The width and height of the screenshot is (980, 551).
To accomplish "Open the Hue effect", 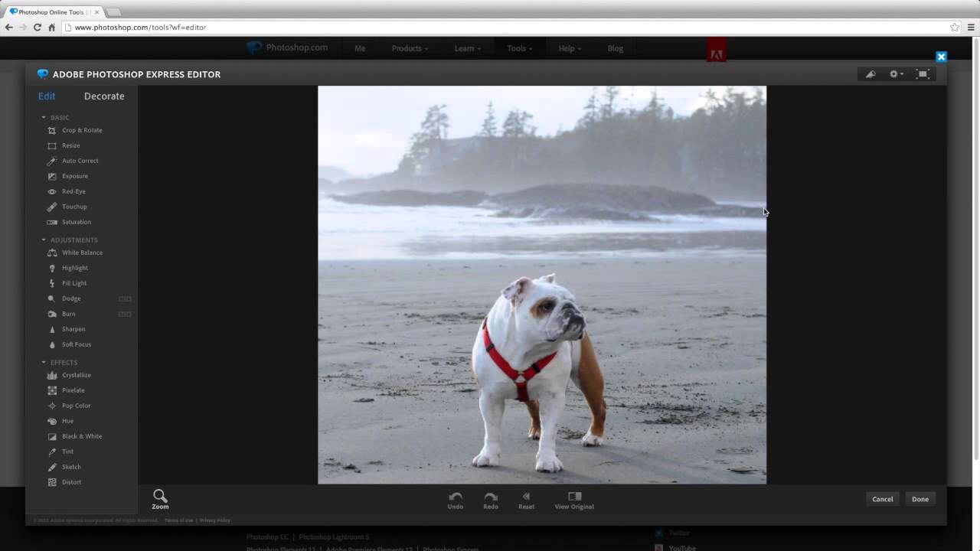I will pyautogui.click(x=60, y=421).
